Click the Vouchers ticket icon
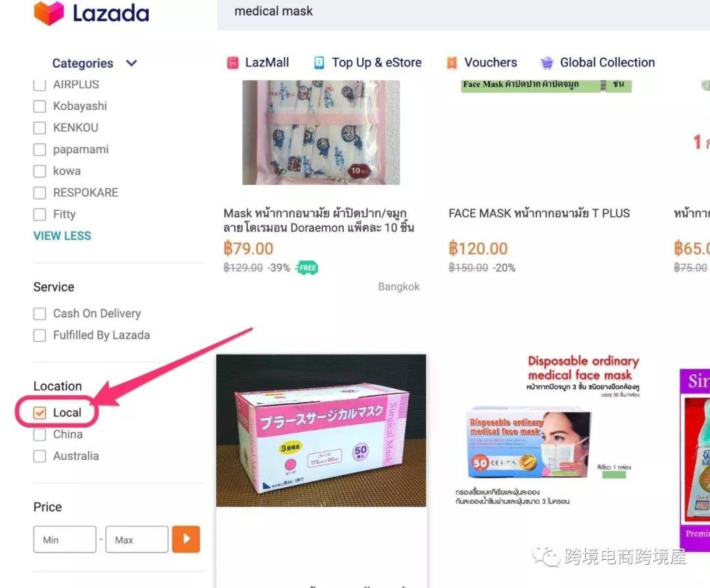 pos(452,63)
